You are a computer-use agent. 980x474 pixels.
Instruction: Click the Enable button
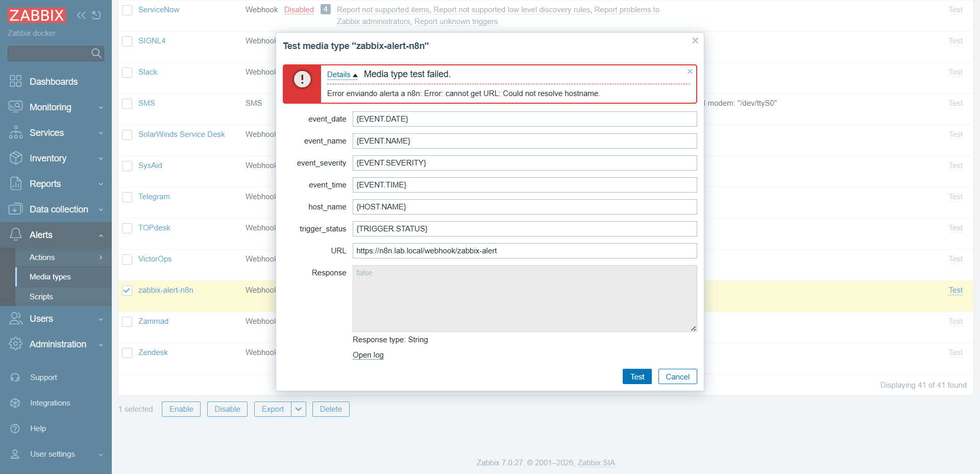tap(181, 409)
